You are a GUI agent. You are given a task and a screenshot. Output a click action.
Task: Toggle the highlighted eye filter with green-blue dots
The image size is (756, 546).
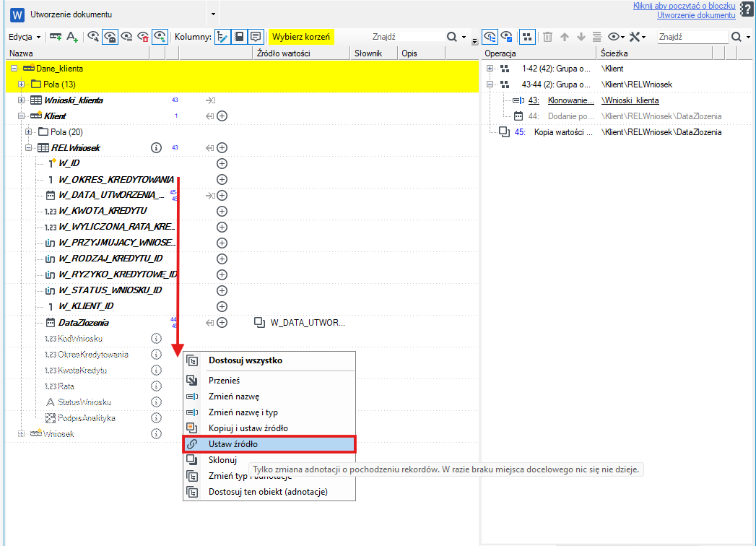point(160,37)
